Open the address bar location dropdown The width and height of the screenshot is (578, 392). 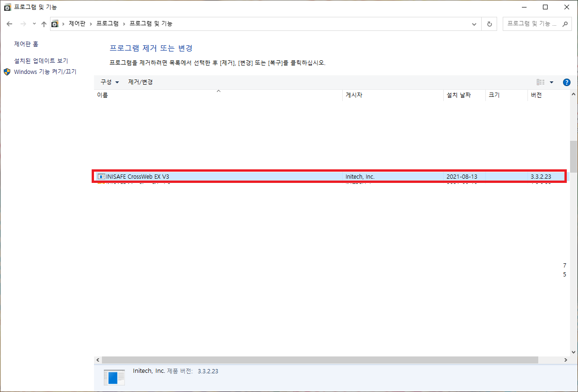(x=474, y=24)
